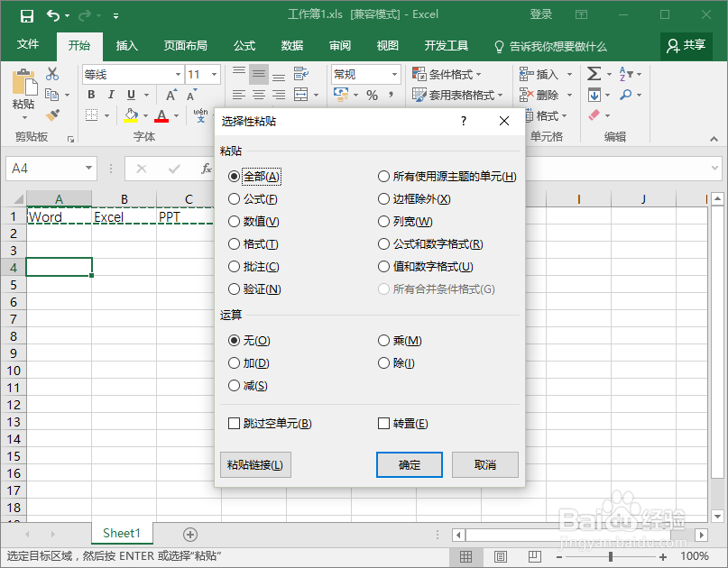Screen dimensions: 728x568
Task: Click the Percent style icon
Action: point(372,96)
